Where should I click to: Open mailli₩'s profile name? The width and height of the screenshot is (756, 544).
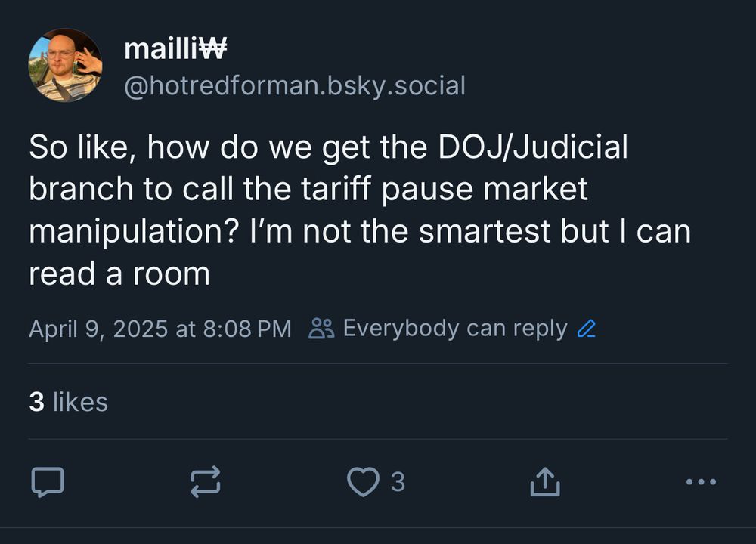(175, 50)
